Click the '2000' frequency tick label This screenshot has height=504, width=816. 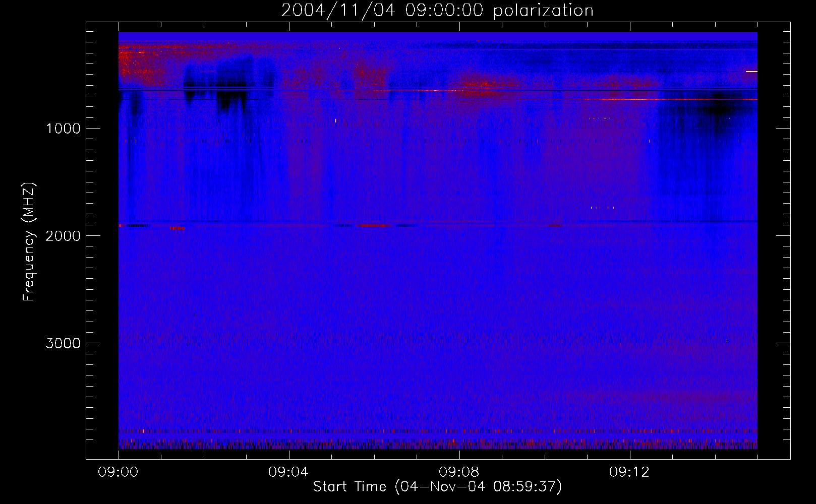[63, 236]
